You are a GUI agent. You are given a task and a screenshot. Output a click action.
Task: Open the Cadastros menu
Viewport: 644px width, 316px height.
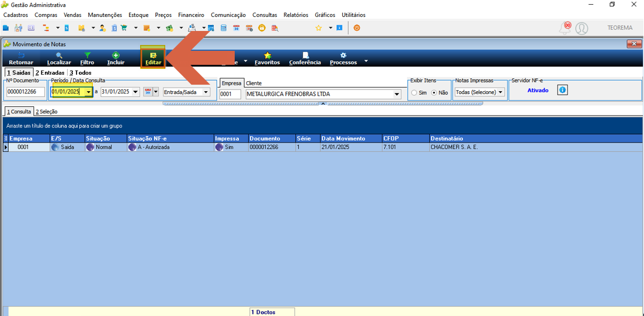tap(15, 15)
